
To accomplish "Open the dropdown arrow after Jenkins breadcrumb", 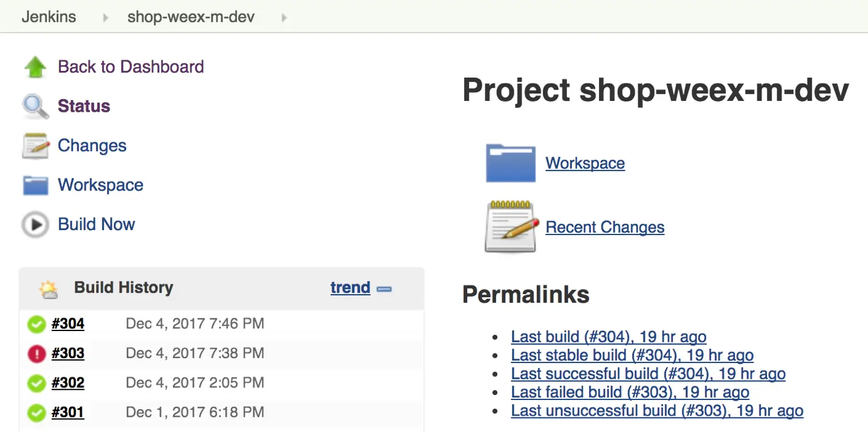I will (105, 18).
